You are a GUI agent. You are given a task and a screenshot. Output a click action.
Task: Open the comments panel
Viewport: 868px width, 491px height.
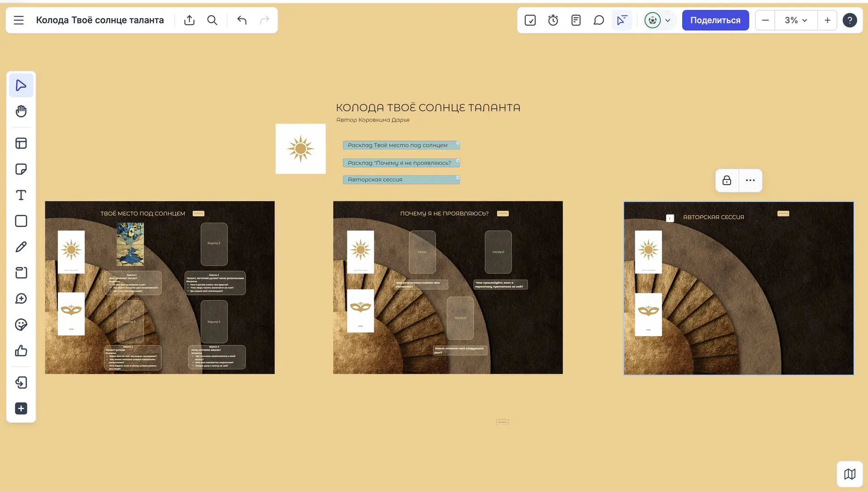[599, 20]
